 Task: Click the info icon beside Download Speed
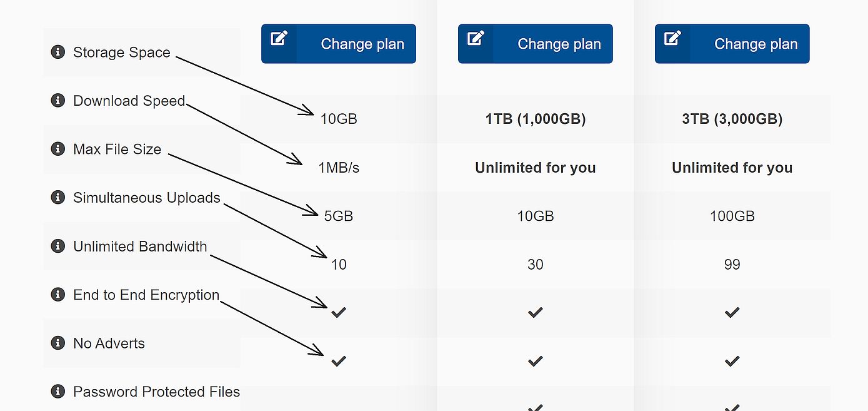pos(58,100)
